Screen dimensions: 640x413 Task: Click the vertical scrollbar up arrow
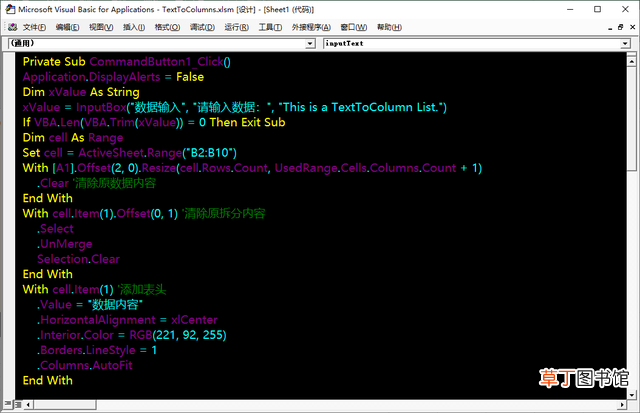[631, 62]
